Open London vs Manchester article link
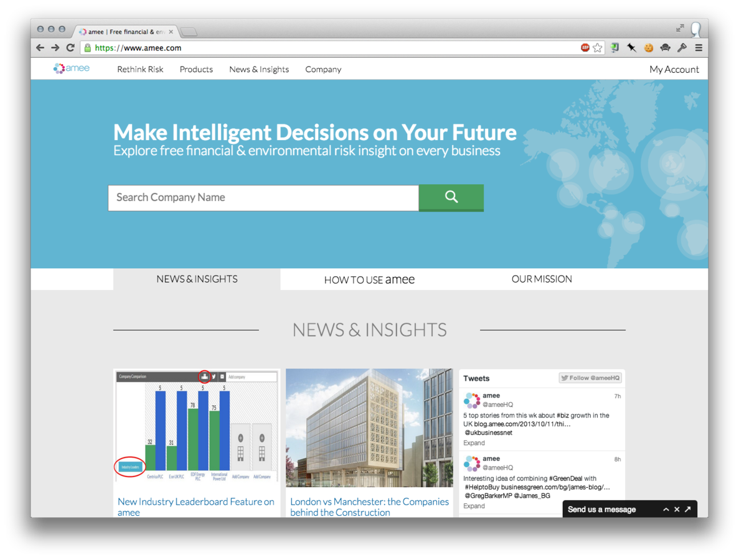 370,507
